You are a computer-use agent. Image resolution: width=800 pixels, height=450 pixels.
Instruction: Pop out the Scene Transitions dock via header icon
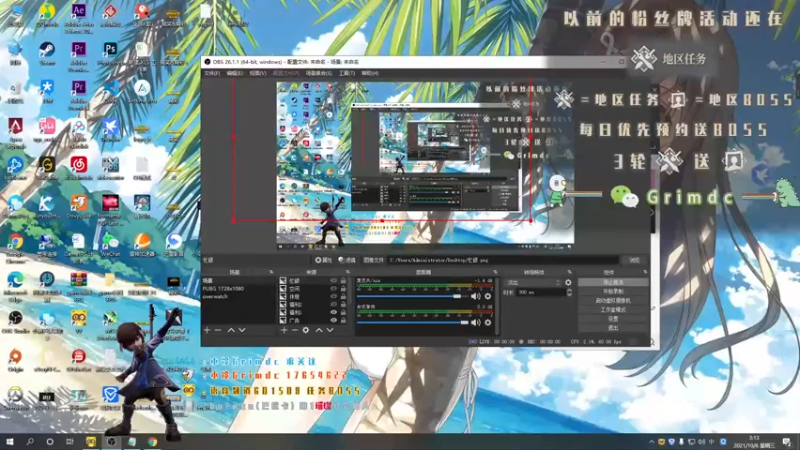click(x=569, y=272)
